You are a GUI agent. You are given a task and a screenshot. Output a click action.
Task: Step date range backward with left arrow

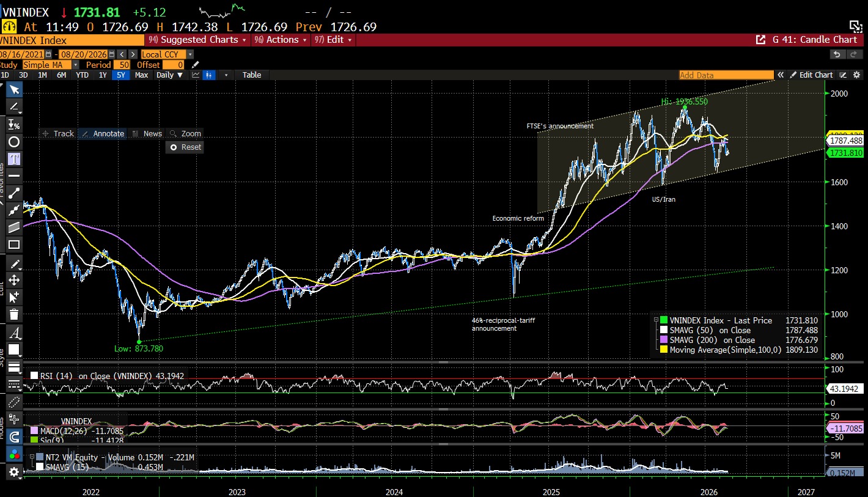coord(121,54)
